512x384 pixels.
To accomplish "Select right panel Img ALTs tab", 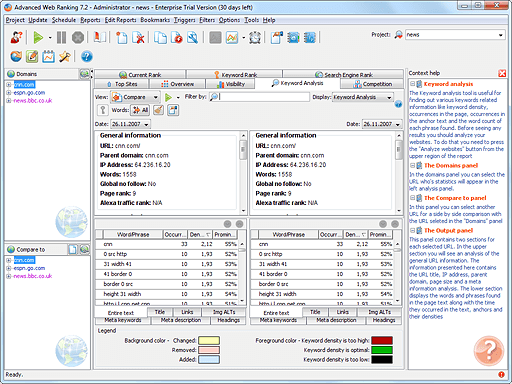I will pyautogui.click(x=379, y=312).
